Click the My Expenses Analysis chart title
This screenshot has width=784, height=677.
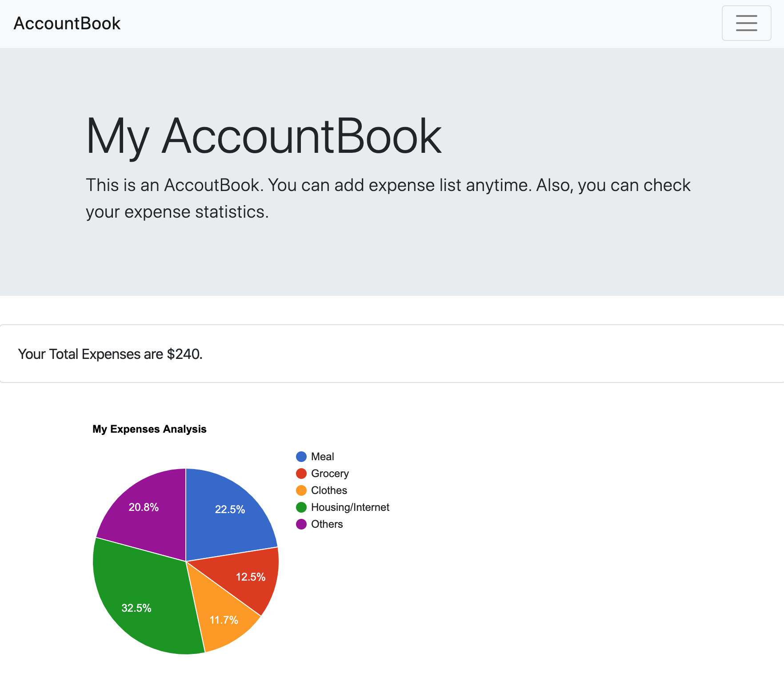point(149,429)
